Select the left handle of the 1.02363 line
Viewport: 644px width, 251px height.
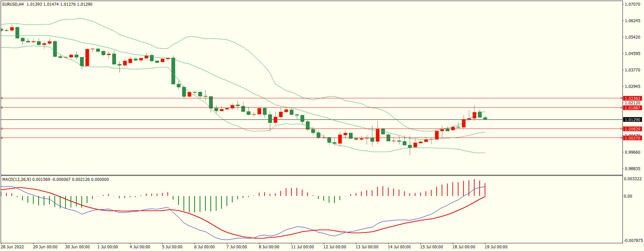point(2,98)
